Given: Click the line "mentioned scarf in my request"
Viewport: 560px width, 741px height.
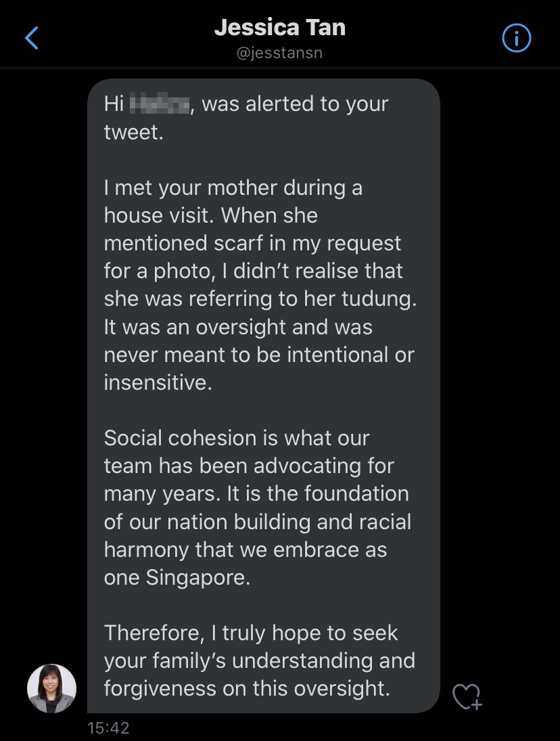Looking at the screenshot, I should 252,244.
